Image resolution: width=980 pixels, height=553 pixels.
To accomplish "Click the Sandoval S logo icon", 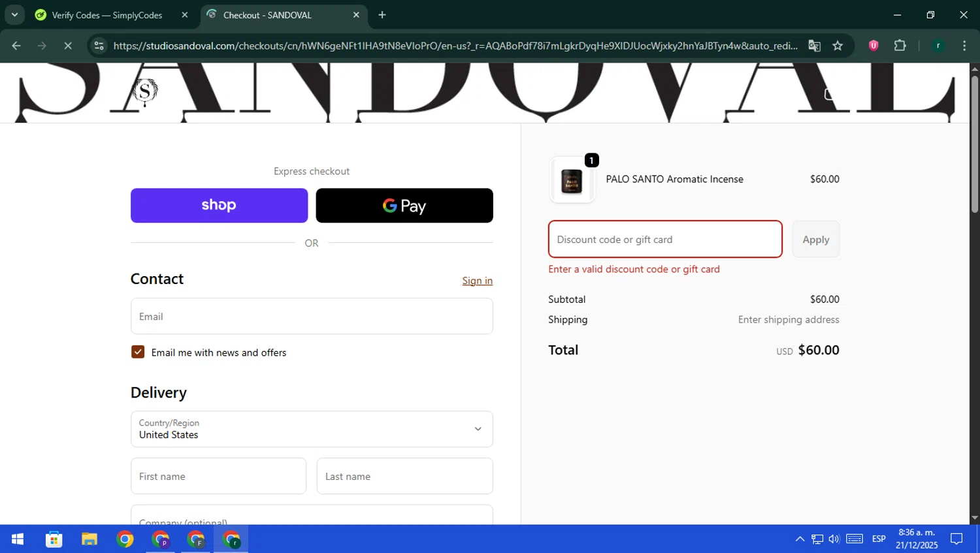I will point(145,92).
